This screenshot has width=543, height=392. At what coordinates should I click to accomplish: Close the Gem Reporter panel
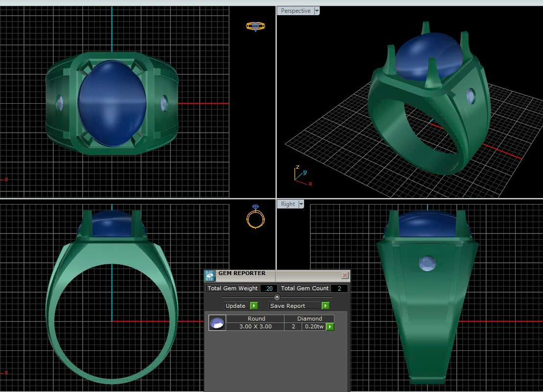point(345,276)
